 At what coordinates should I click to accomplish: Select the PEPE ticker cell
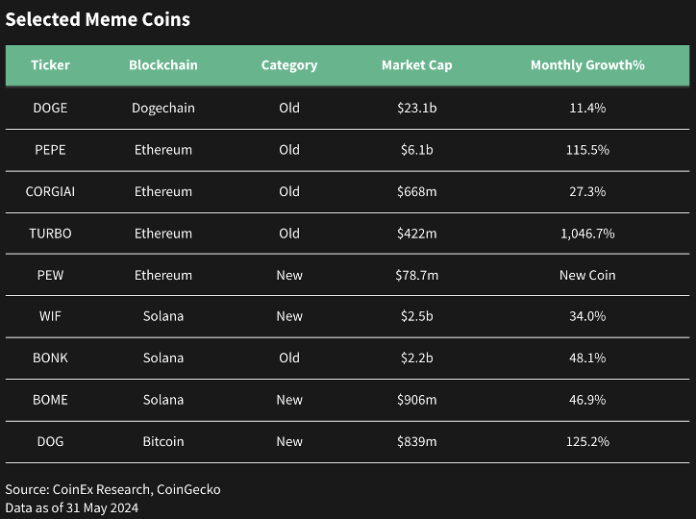click(x=50, y=150)
